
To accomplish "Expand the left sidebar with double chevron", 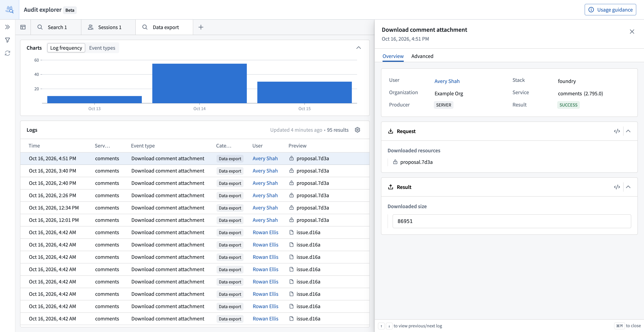I will tap(8, 27).
